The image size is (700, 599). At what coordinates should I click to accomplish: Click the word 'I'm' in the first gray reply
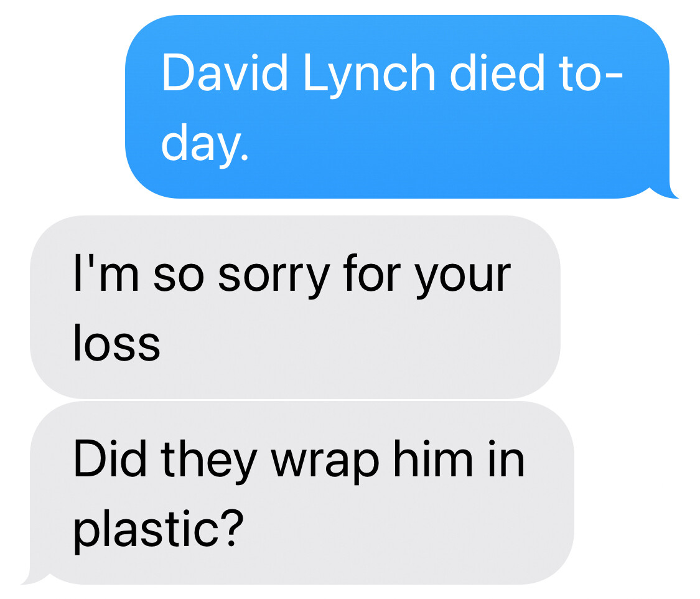coord(106,273)
